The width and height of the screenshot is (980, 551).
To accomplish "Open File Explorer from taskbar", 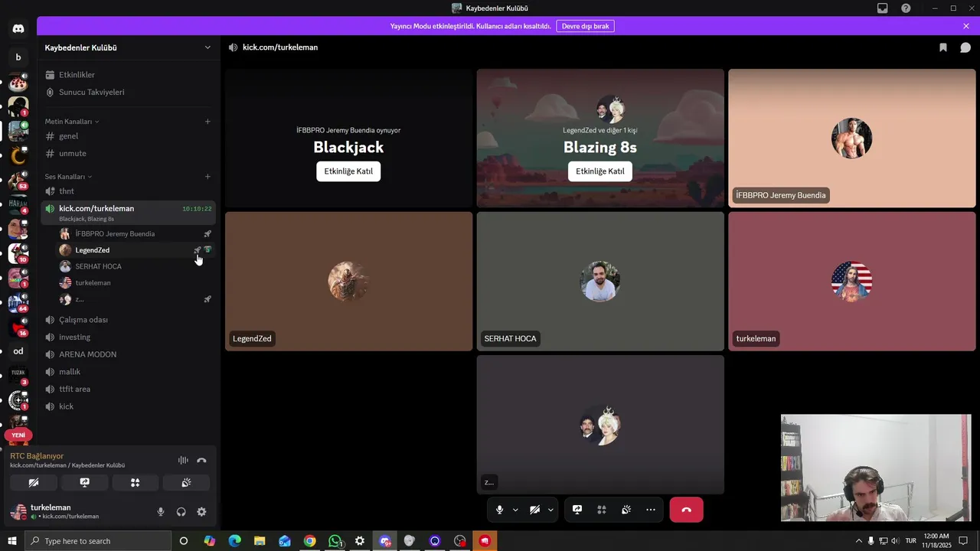I will 260,541.
